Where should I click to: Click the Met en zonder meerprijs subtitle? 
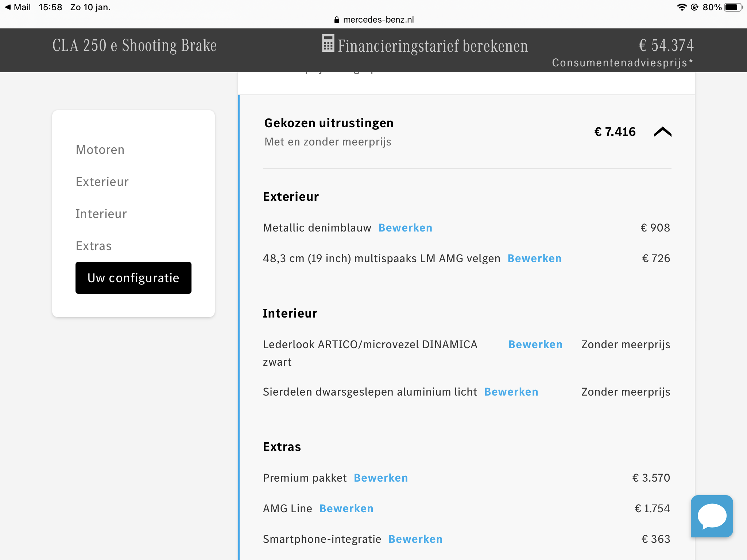coord(328,142)
